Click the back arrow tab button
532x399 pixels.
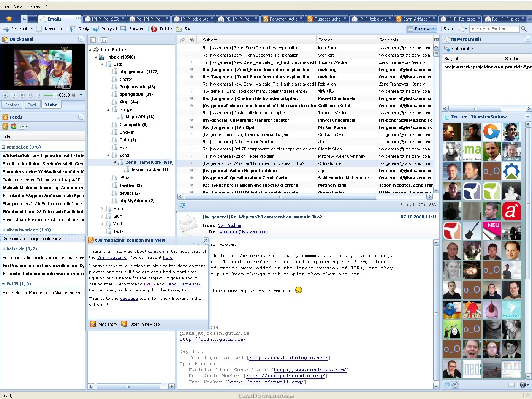click(x=24, y=19)
